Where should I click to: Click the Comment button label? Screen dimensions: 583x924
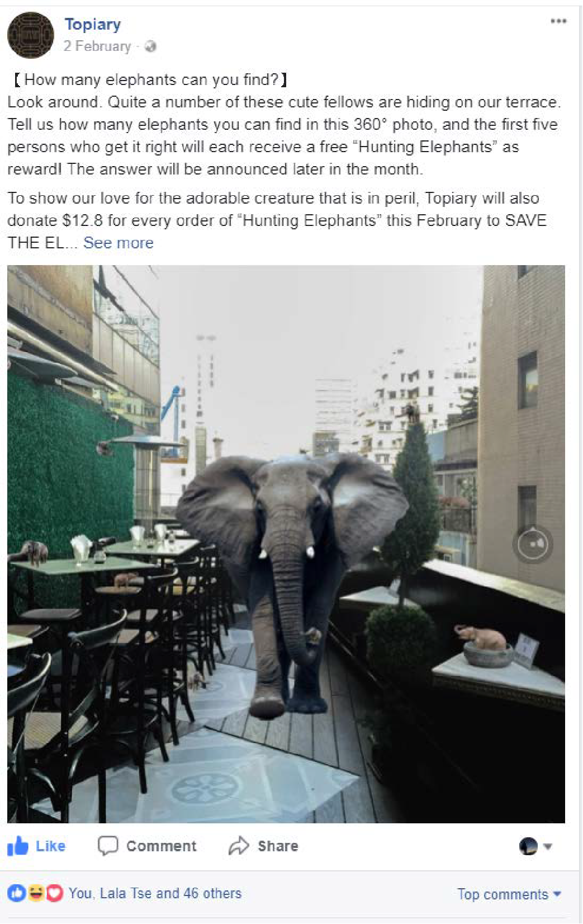point(162,846)
